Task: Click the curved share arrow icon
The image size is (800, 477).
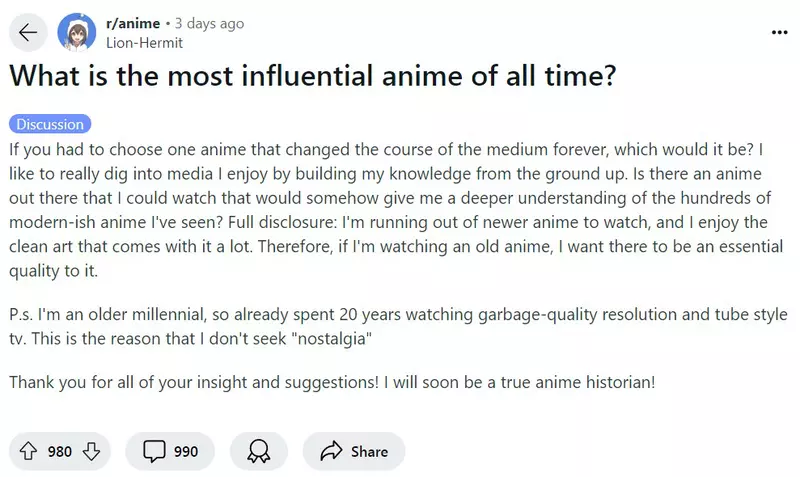Action: coord(331,451)
